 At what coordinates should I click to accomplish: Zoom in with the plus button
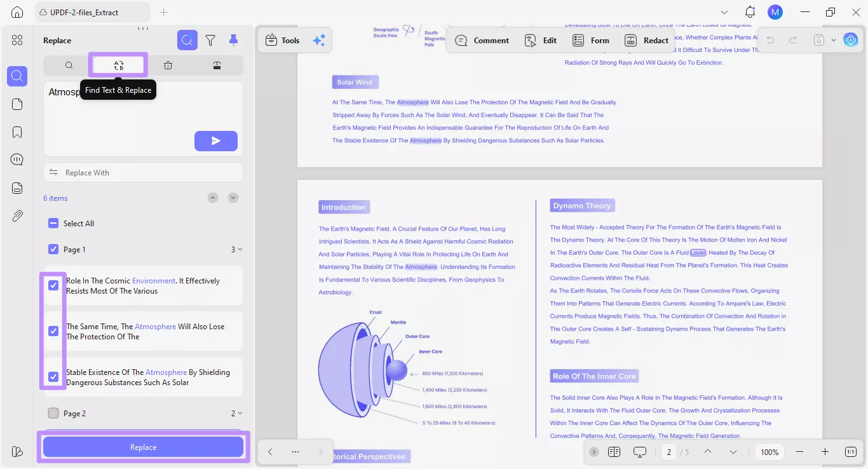[x=825, y=452]
